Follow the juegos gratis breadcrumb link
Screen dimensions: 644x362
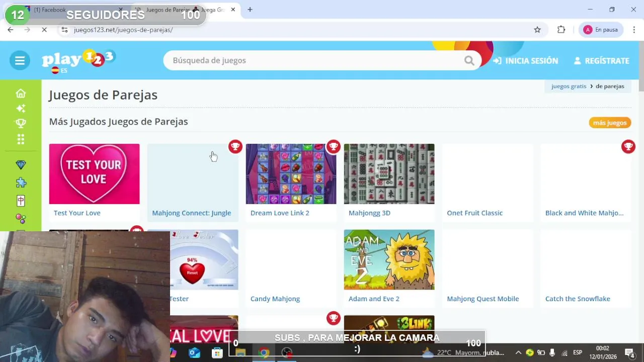(569, 86)
